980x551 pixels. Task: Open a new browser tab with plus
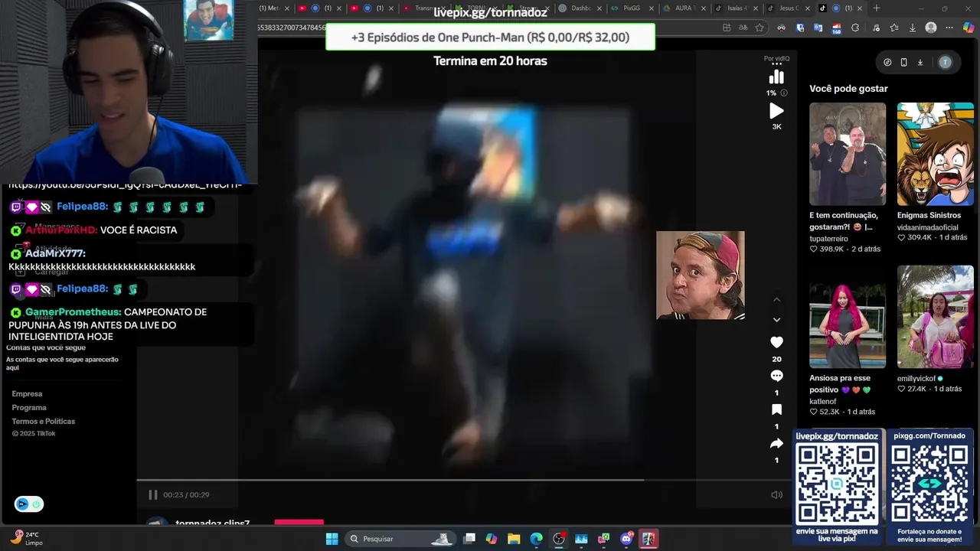[x=877, y=8]
